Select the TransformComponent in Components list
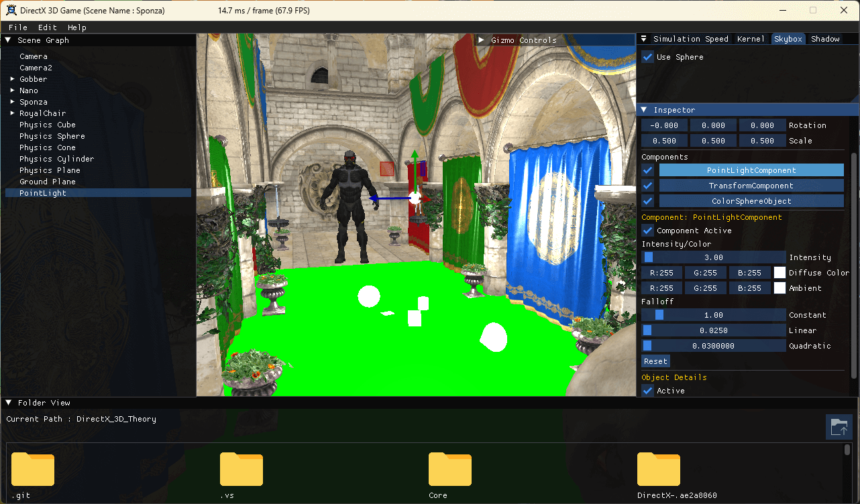 click(x=751, y=185)
